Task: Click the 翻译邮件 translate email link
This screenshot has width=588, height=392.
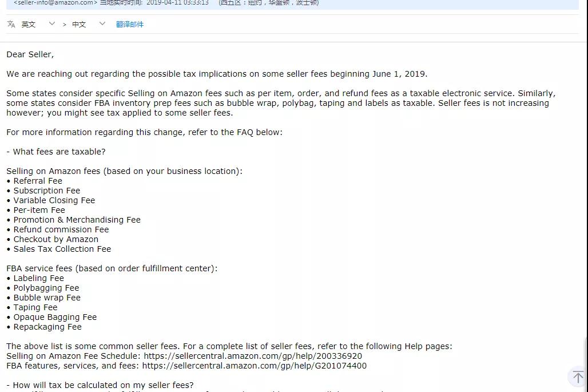Action: pyautogui.click(x=130, y=25)
